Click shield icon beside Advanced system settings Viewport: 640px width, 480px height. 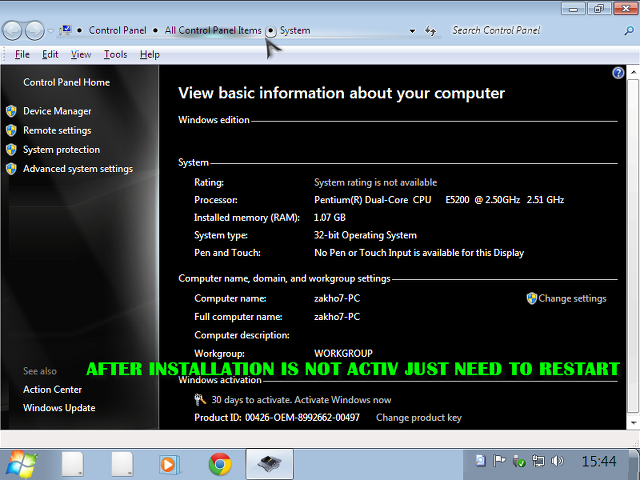click(11, 169)
